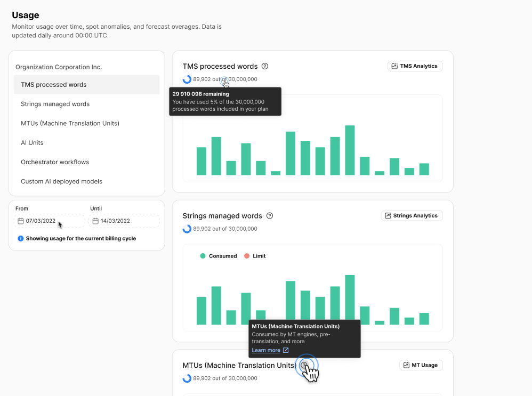Click usage progress ring under MTUs heading
This screenshot has width=532, height=396.
coord(187,378)
